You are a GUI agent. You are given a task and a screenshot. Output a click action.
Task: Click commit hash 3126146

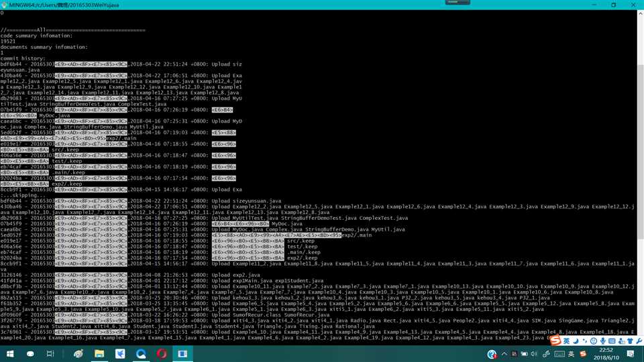pos(11,275)
